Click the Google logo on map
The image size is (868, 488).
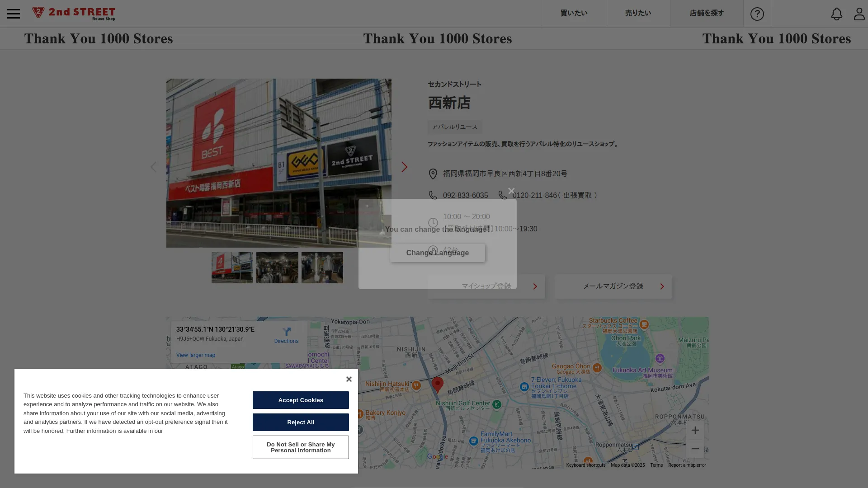[x=437, y=457]
